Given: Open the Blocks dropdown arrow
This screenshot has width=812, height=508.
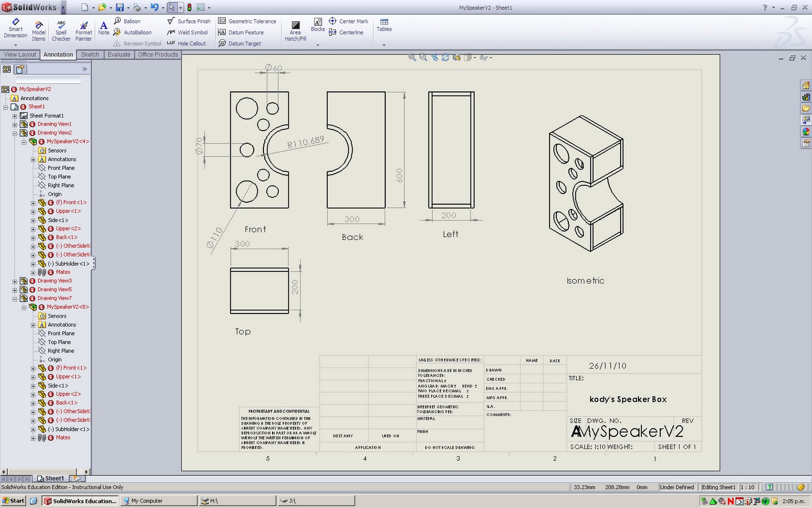Looking at the screenshot, I should point(318,45).
